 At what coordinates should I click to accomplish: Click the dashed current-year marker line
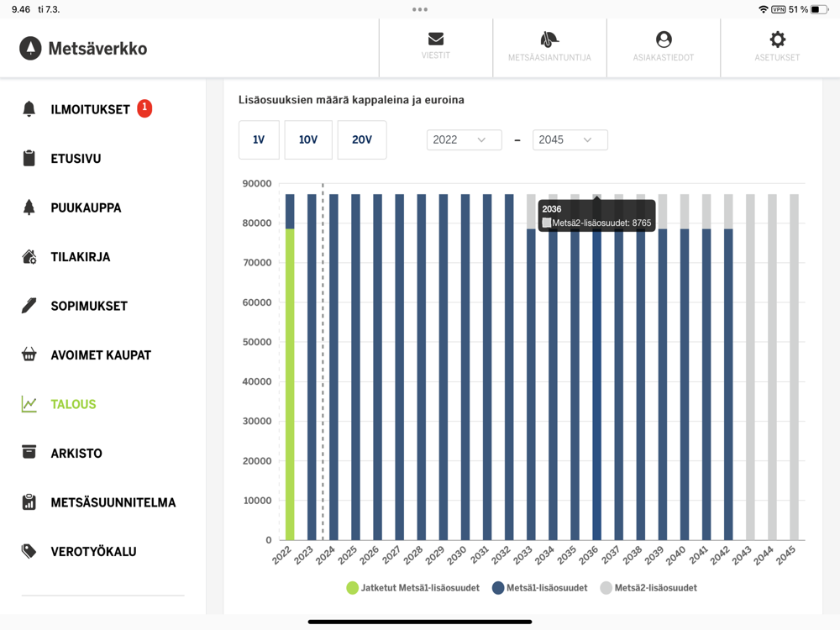click(323, 362)
